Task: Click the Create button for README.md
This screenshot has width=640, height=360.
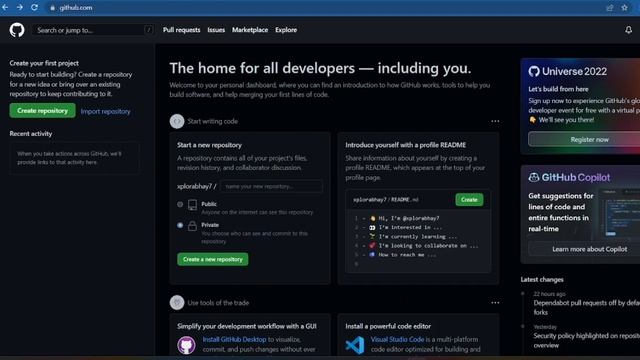Action: (x=469, y=200)
